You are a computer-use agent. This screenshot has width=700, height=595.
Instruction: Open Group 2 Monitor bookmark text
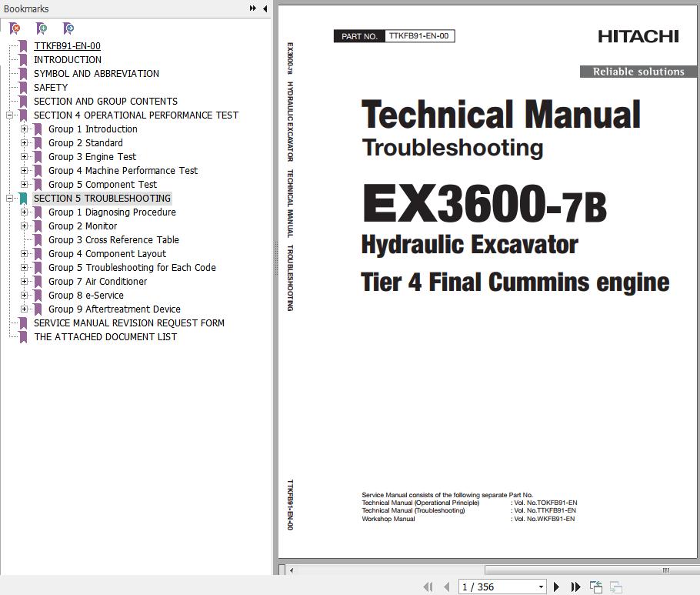(83, 226)
